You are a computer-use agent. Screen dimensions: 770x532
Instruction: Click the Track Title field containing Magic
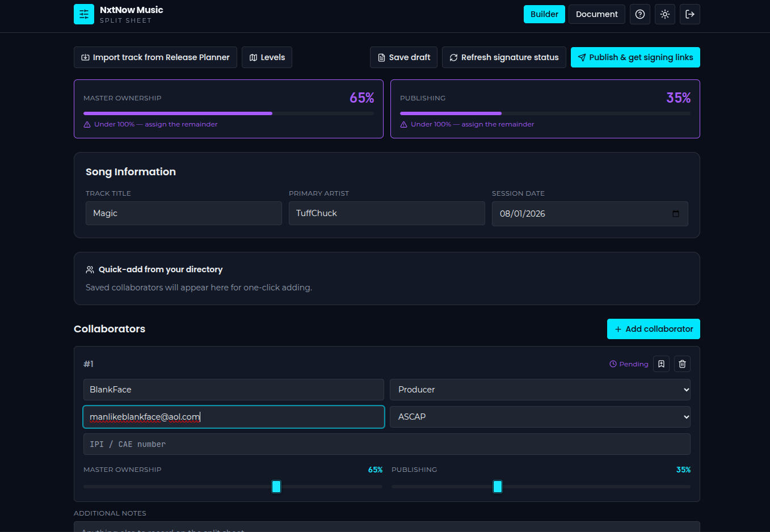(x=184, y=213)
